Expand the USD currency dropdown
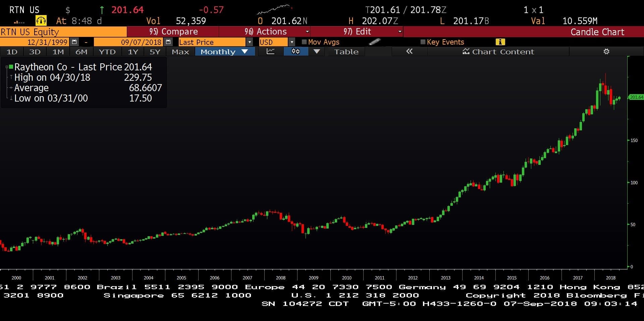The height and width of the screenshot is (321, 644). click(x=292, y=42)
